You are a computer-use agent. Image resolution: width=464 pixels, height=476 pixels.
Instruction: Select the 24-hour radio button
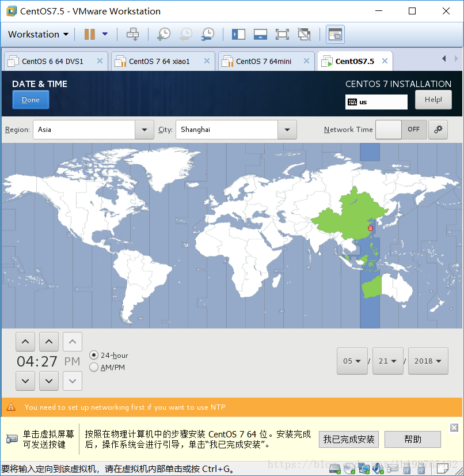(x=94, y=355)
